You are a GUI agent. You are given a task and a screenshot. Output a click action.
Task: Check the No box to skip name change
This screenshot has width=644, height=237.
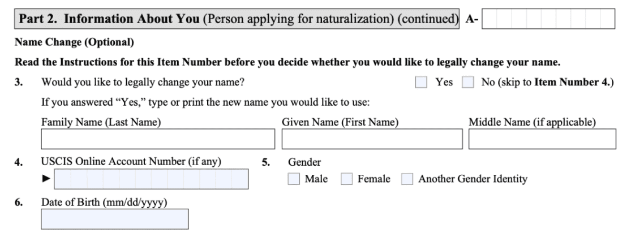click(x=468, y=83)
